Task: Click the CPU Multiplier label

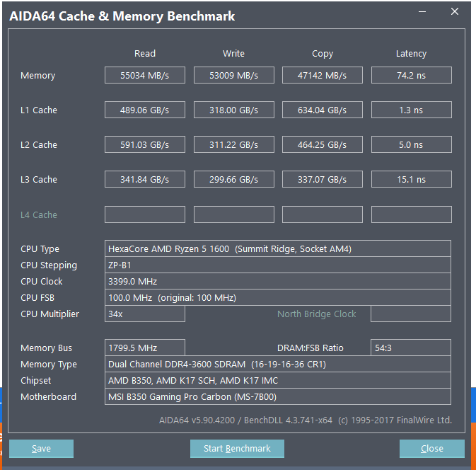Action: pos(50,314)
